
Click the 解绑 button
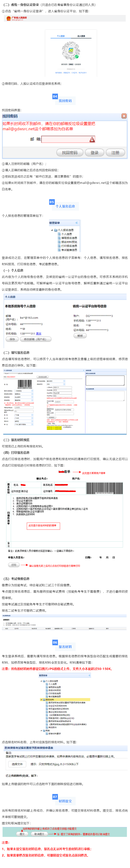click(80, 336)
